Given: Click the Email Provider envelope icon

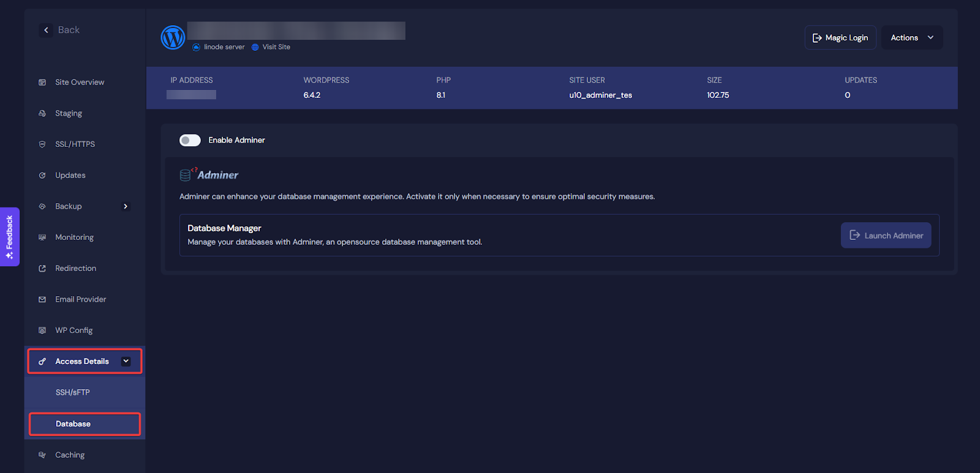Looking at the screenshot, I should (42, 300).
